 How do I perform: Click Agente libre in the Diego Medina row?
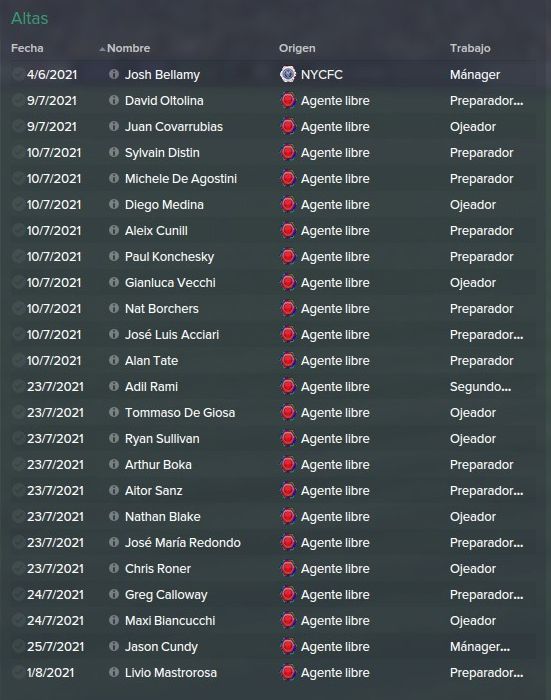pos(335,204)
